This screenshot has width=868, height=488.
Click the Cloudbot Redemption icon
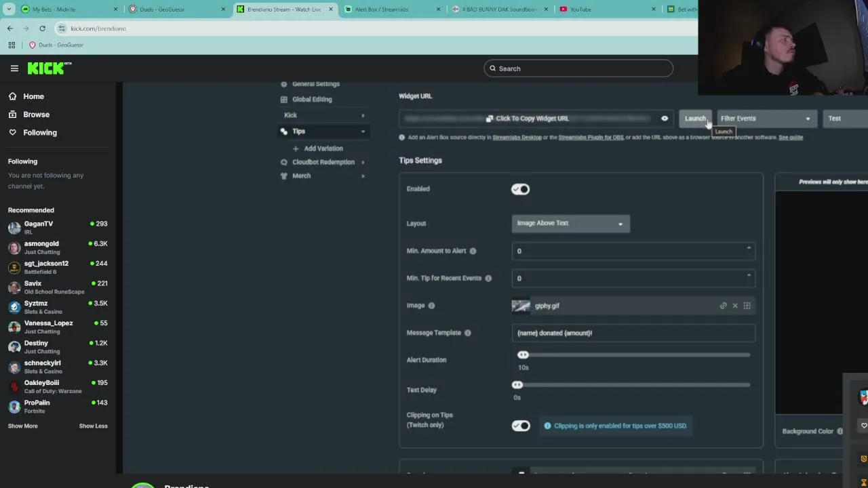pos(283,162)
